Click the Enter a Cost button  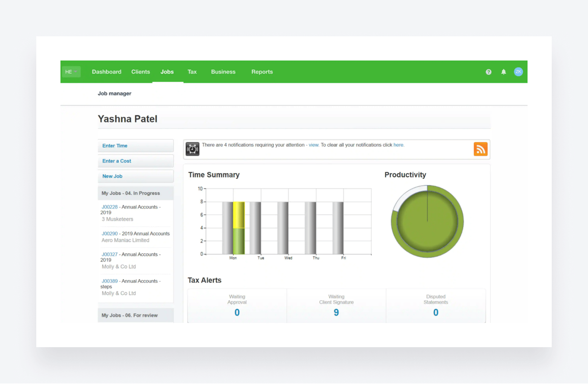pyautogui.click(x=136, y=161)
